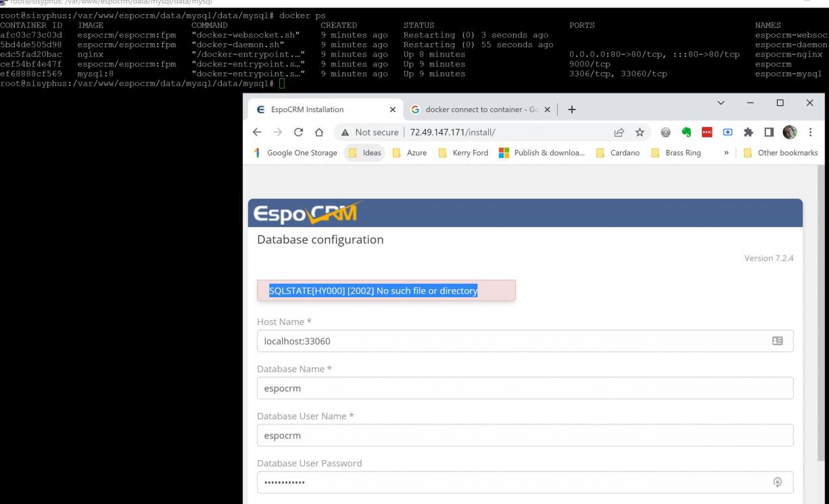Image resolution: width=829 pixels, height=504 pixels.
Task: Click the Database Name field
Action: point(525,388)
